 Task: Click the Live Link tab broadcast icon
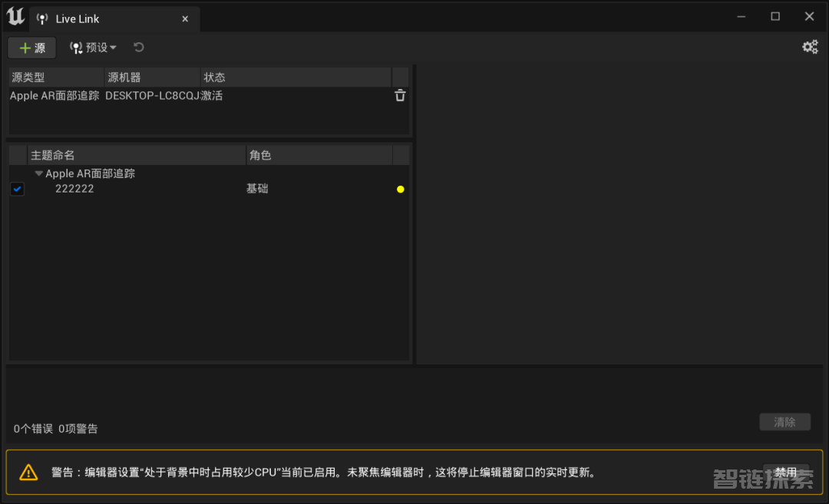[42, 19]
